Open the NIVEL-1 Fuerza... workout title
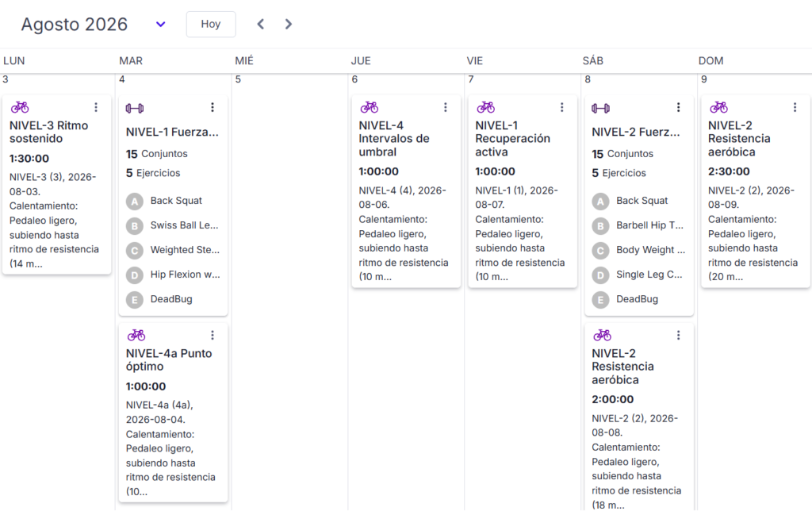The height and width of the screenshot is (515, 812). pos(172,132)
